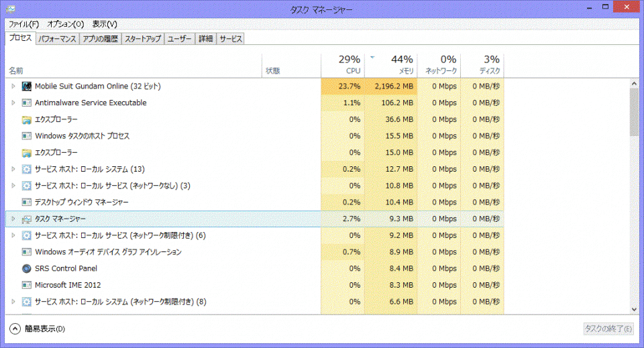
Task: Click the SRS Control Panel icon
Action: (x=27, y=268)
